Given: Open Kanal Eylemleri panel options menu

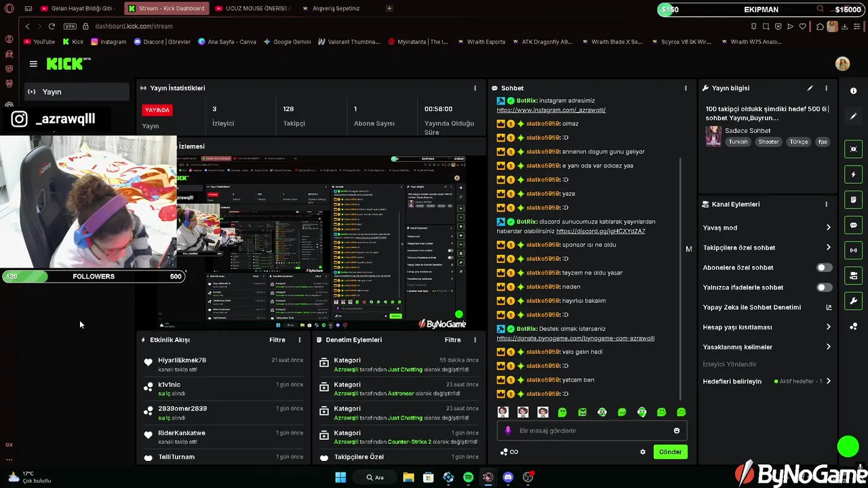Looking at the screenshot, I should point(826,204).
